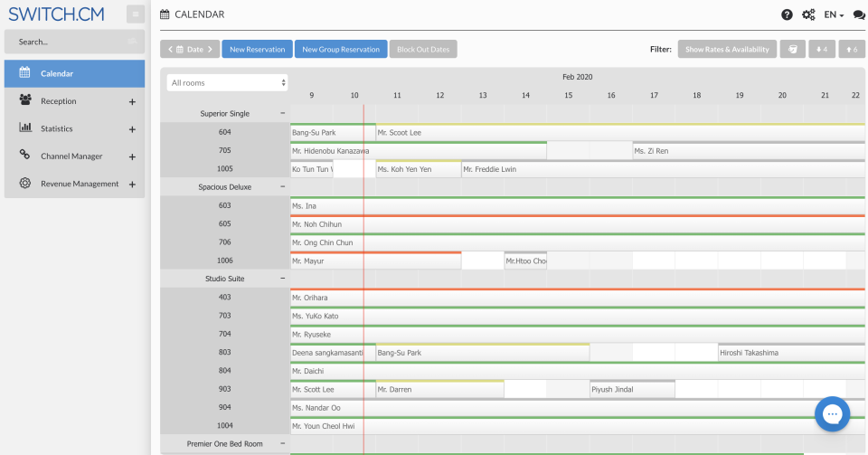The height and width of the screenshot is (455, 868).
Task: Click the SWITCH.CM logo
Action: point(56,14)
